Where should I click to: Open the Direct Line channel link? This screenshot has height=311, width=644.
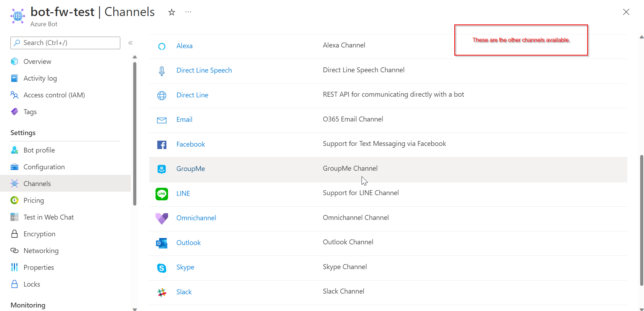(x=192, y=95)
